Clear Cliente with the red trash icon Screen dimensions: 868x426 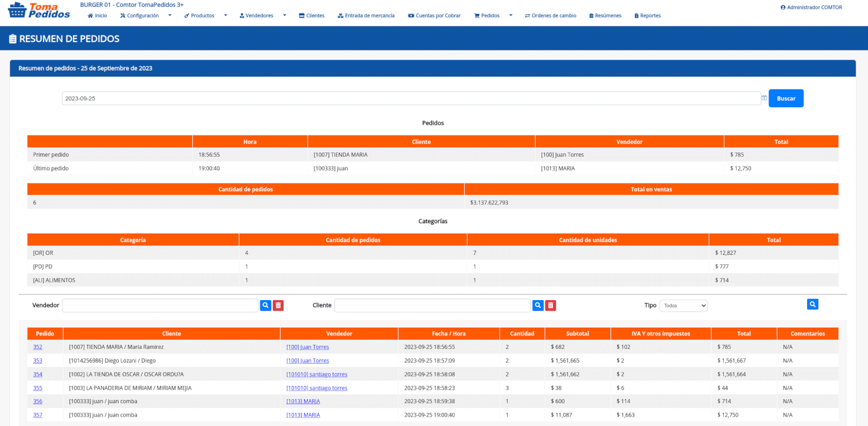(x=551, y=305)
